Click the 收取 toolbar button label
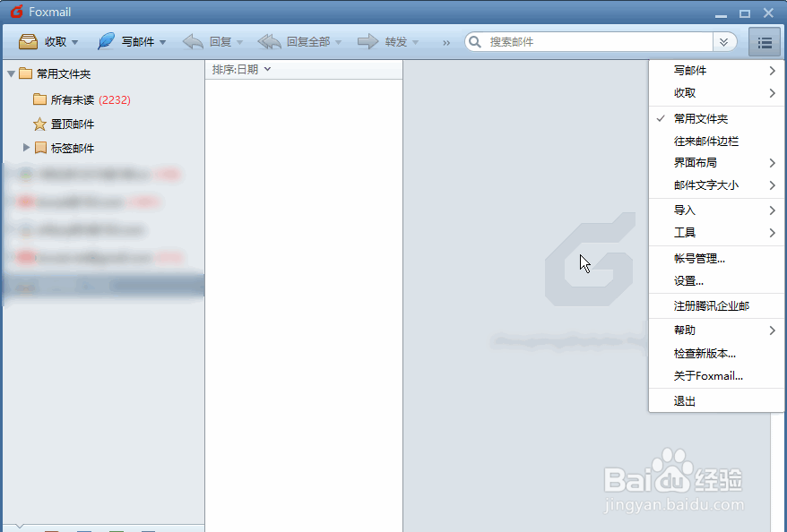The height and width of the screenshot is (532, 787). pyautogui.click(x=56, y=42)
